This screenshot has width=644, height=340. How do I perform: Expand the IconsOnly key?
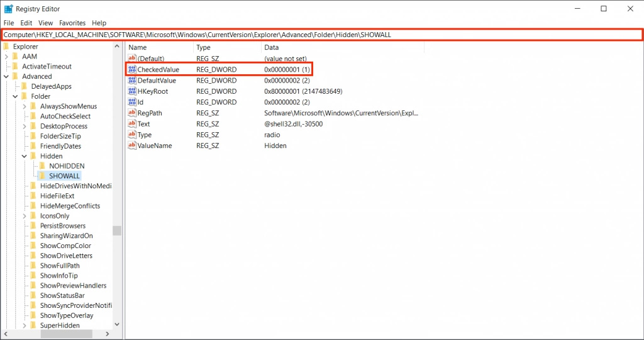coord(25,216)
